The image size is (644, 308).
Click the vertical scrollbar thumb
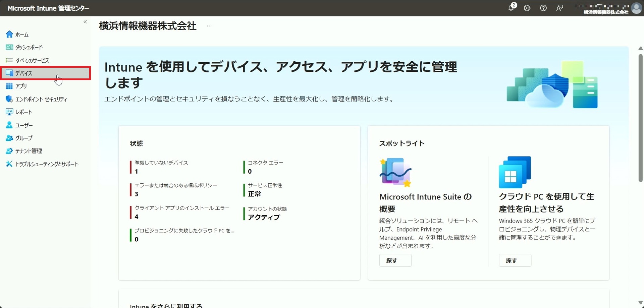pyautogui.click(x=640, y=118)
